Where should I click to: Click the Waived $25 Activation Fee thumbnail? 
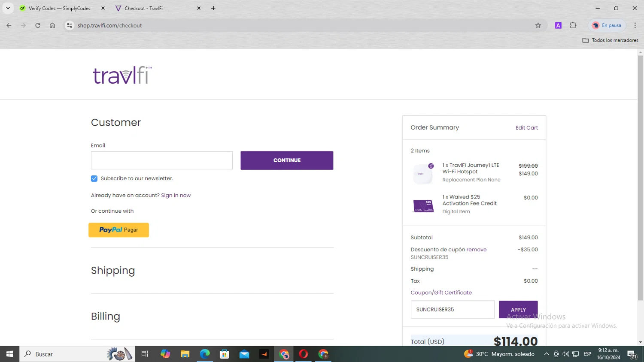(423, 206)
